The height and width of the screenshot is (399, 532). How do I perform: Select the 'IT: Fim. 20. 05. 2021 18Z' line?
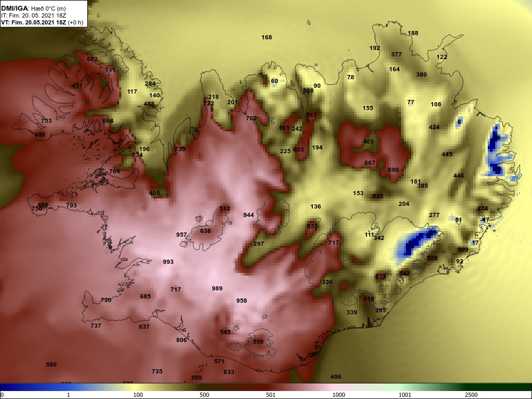pos(34,15)
